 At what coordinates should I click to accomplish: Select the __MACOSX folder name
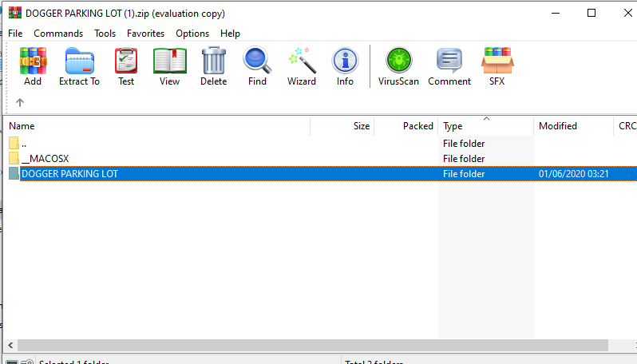point(45,158)
